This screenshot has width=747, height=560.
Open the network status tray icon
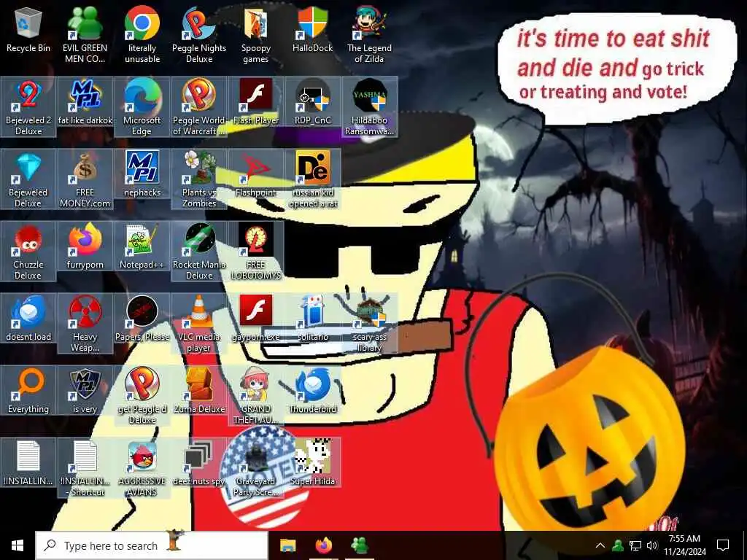tap(635, 545)
